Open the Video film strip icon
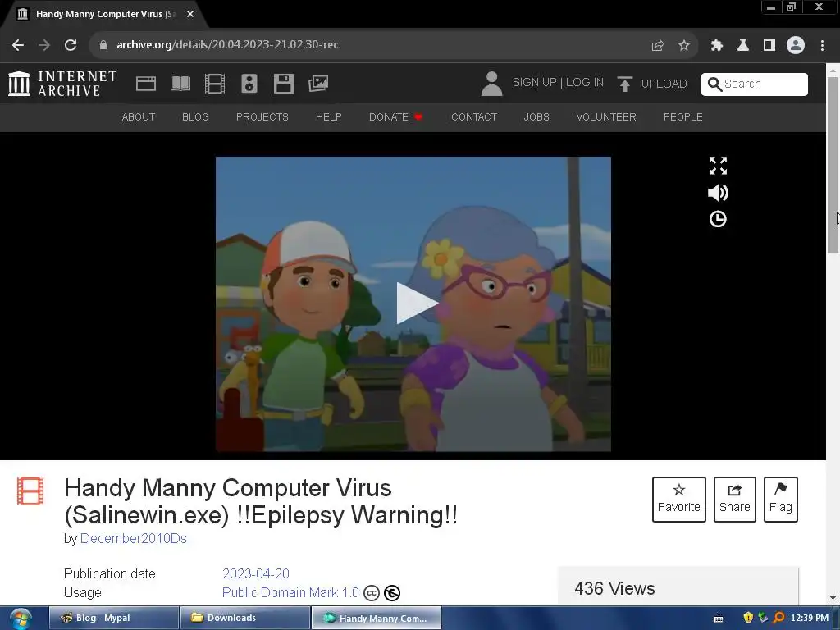This screenshot has width=840, height=630. (215, 84)
